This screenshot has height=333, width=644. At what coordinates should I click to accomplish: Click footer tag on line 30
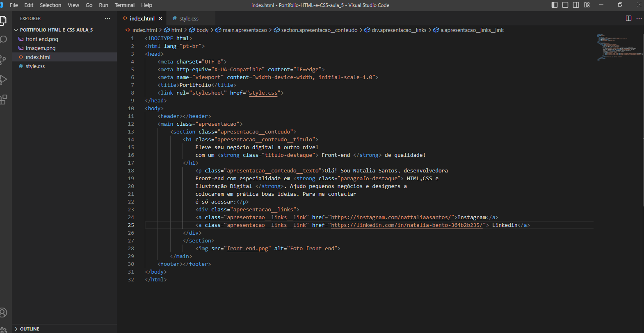click(184, 264)
